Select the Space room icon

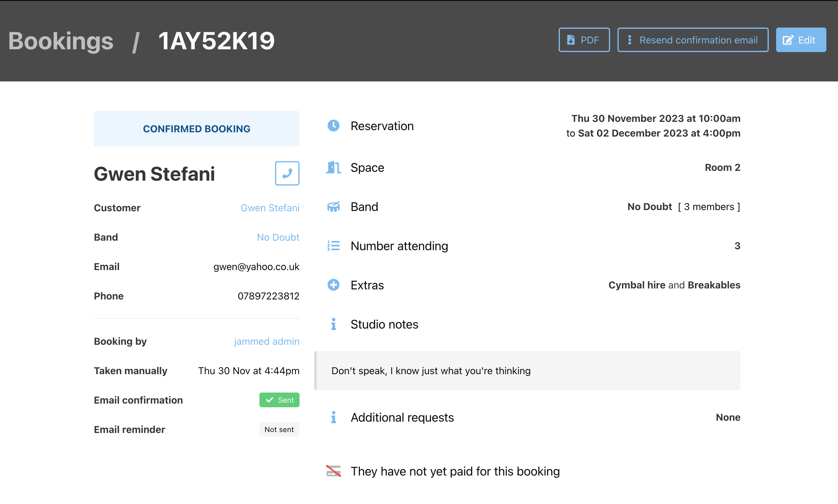pyautogui.click(x=334, y=167)
